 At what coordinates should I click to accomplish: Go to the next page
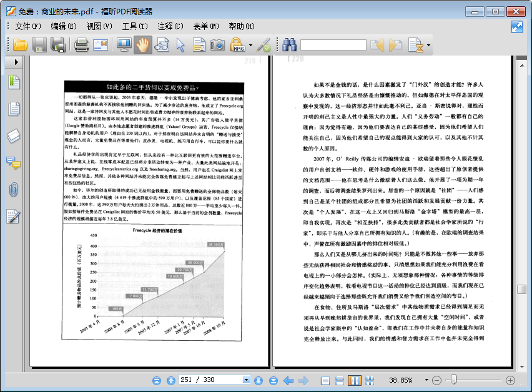coord(259,381)
